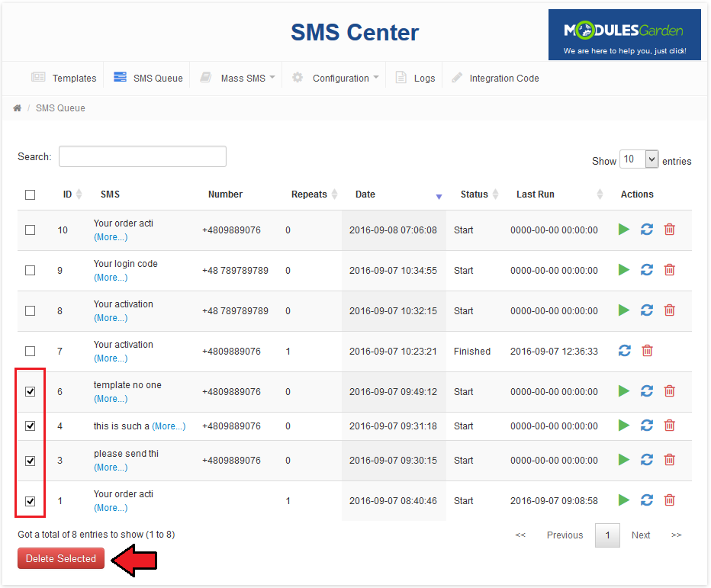711x588 pixels.
Task: Check the box for SMS ID 8
Action: click(x=30, y=310)
